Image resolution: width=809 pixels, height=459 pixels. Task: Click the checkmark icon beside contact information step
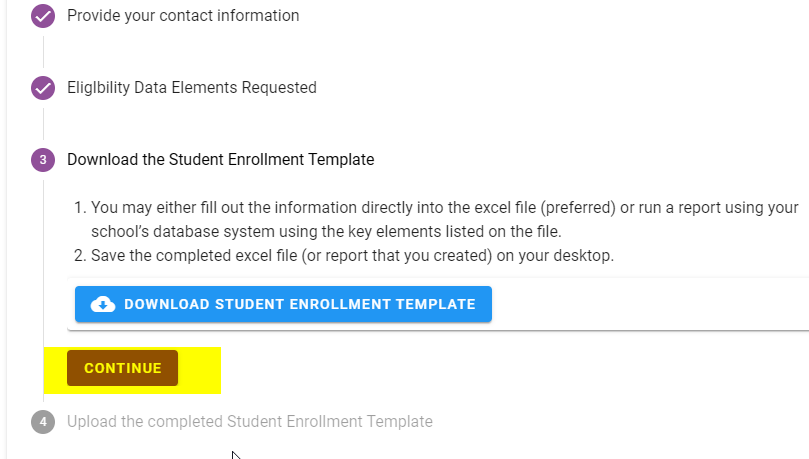[x=43, y=16]
